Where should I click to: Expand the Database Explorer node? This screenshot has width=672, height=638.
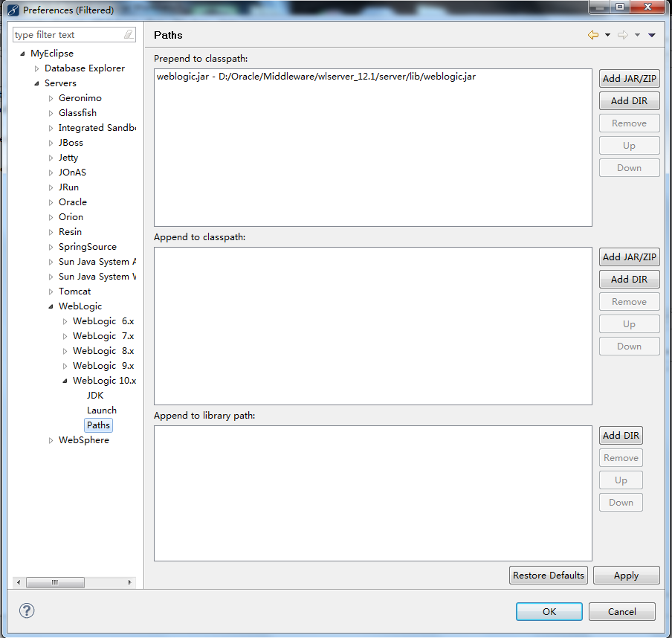point(36,68)
